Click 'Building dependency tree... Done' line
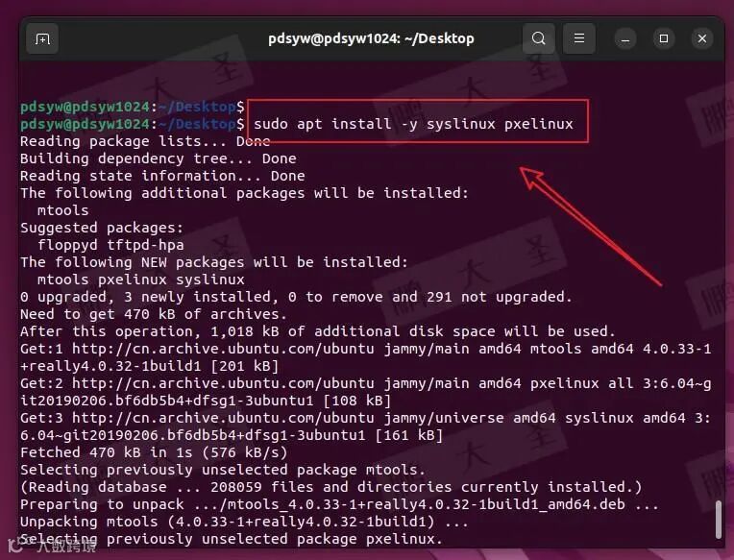This screenshot has height=560, width=734. pyautogui.click(x=159, y=158)
